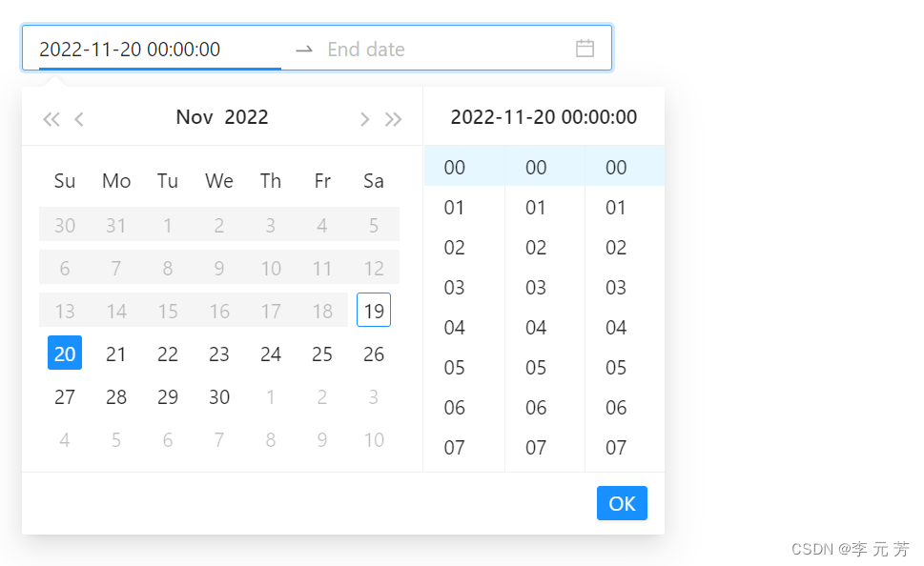
Task: Choose minute 03 in minutes column
Action: [536, 288]
